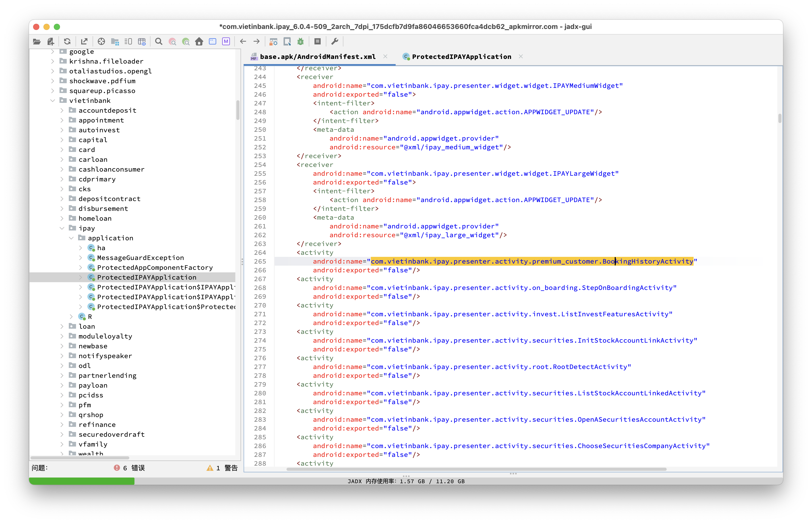Viewport: 812px width, 523px height.
Task: Click the code editor horizontal scrollbar
Action: click(476, 469)
